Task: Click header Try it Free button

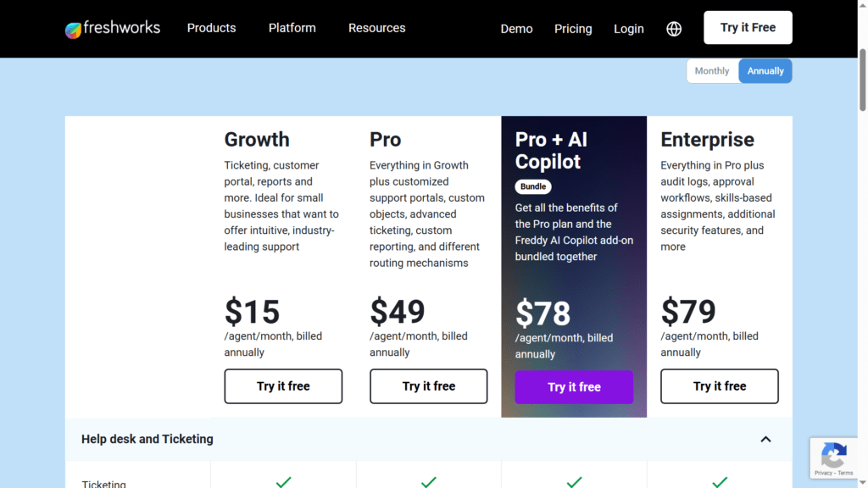Action: point(748,28)
